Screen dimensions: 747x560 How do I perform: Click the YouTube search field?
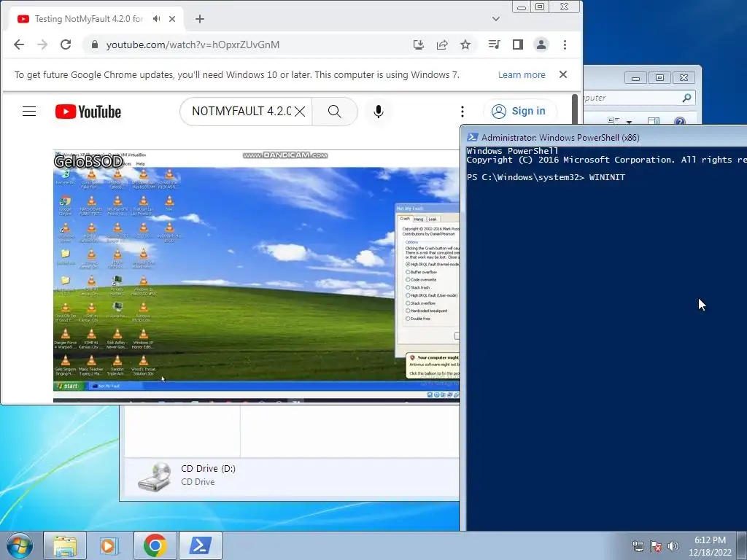[241, 112]
